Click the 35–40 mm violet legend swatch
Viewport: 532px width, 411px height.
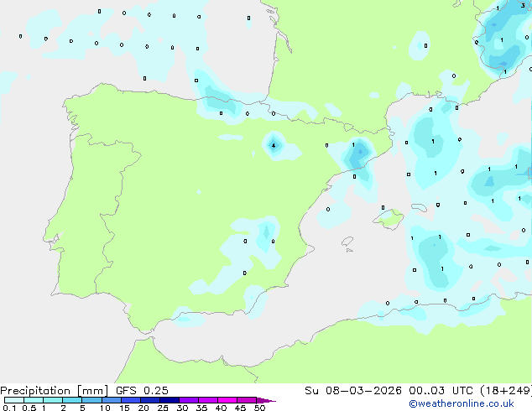coord(208,400)
